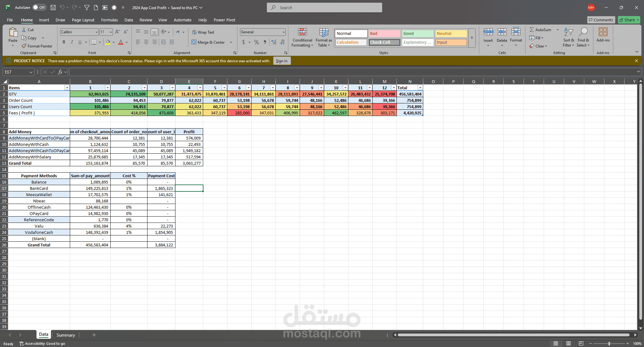Screen dimensions: 644x347
Task: Click Decrease Decimal icon
Action: [x=282, y=42]
